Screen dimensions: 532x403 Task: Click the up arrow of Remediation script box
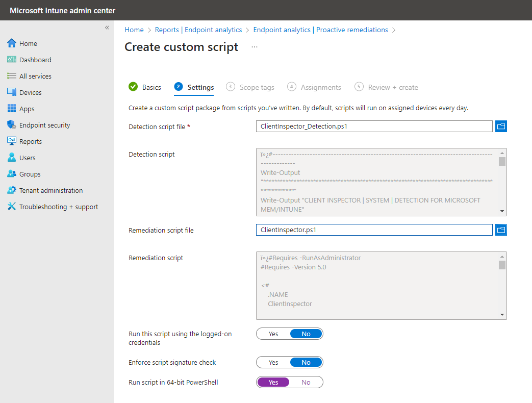[x=502, y=257]
